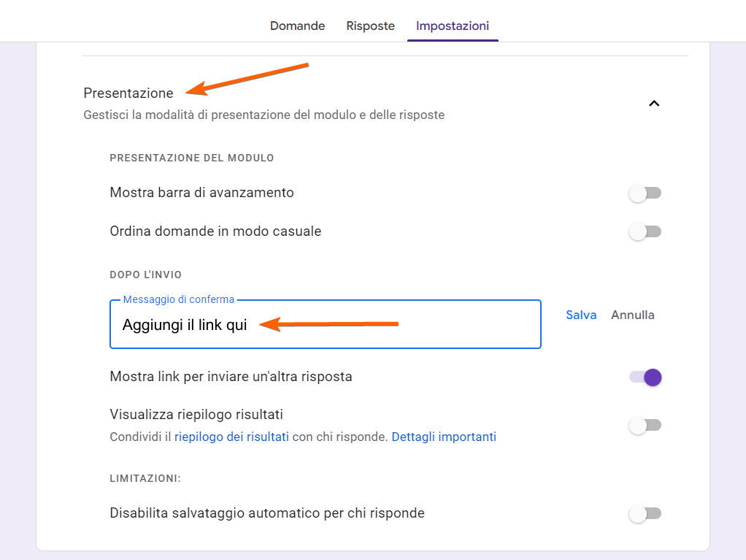The image size is (746, 560).
Task: Turn on Ordina domande in modo casuale
Action: point(645,232)
